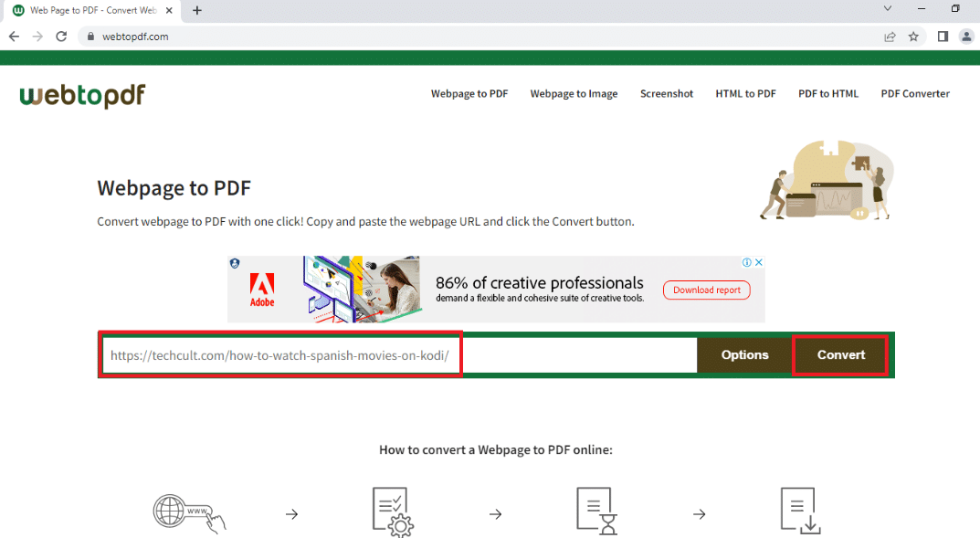
Task: Bookmark this page with star icon
Action: tap(913, 37)
